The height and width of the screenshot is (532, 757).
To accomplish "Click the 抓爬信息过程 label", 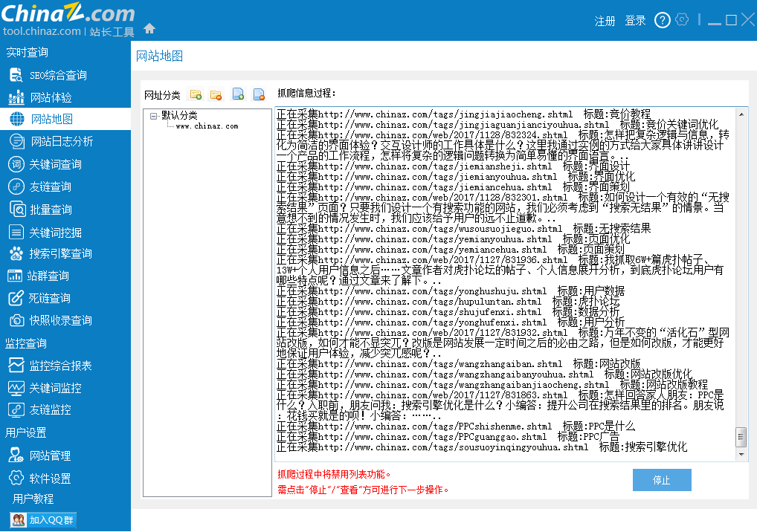I will tap(306, 93).
